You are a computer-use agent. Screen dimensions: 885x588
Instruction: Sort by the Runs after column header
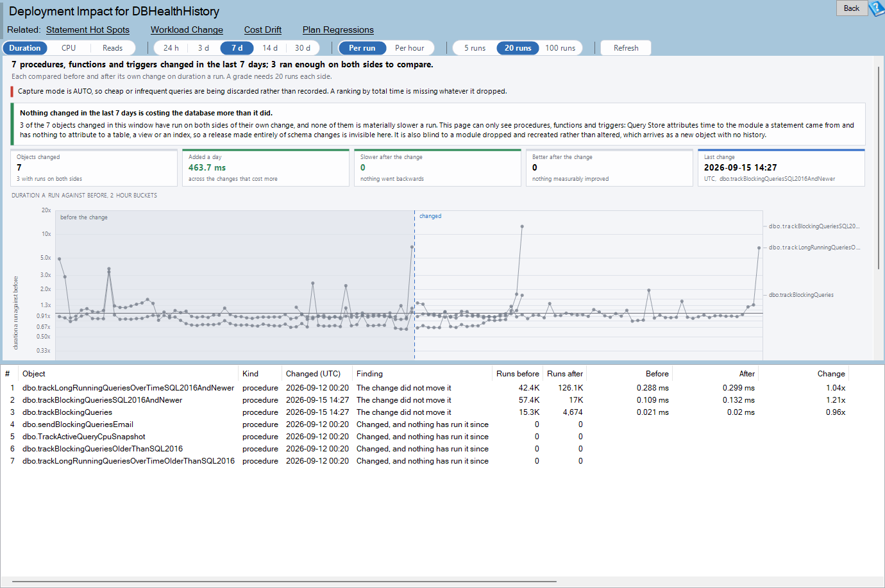coord(565,374)
